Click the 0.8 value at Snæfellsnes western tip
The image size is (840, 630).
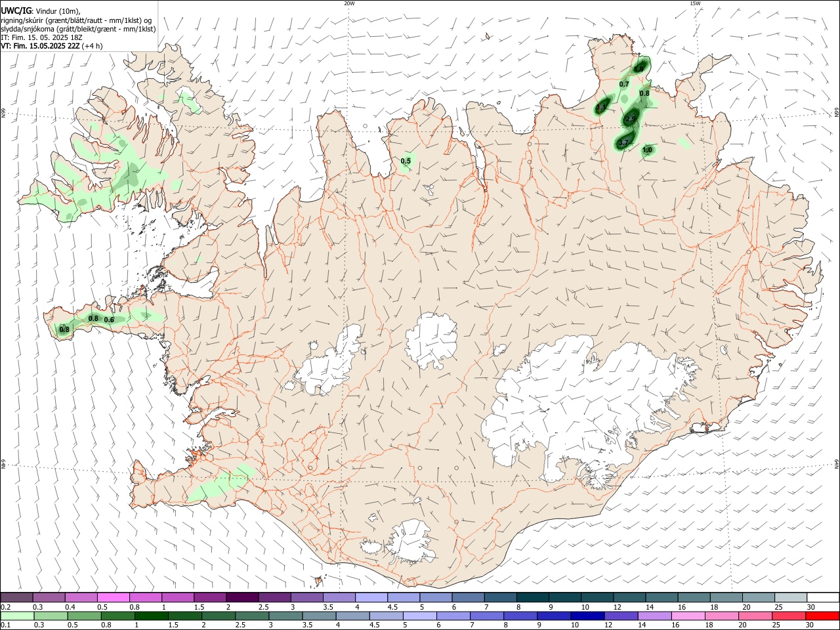(x=64, y=329)
